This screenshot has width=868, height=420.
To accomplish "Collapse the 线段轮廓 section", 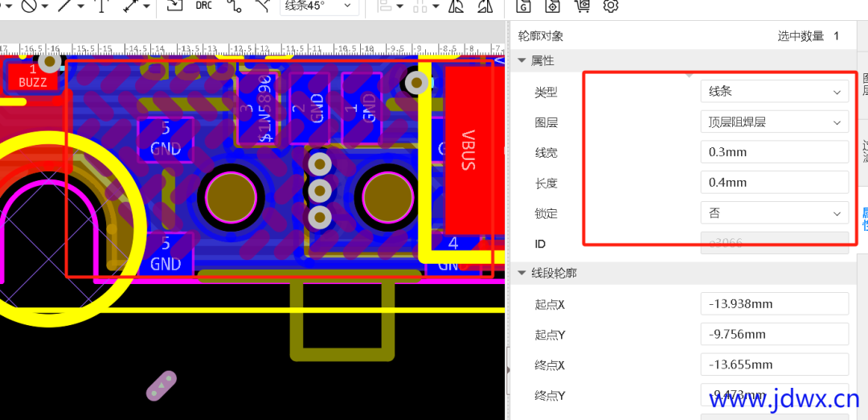I will [x=522, y=274].
